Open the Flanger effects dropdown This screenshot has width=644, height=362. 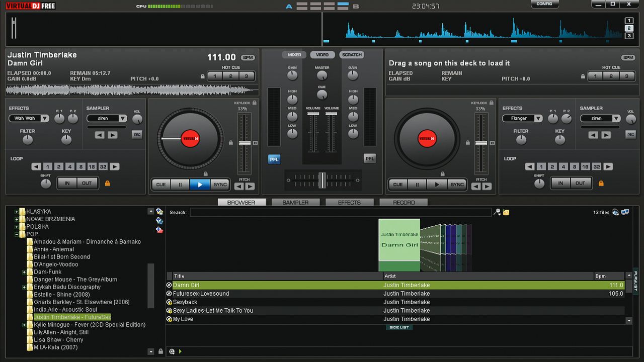tap(538, 119)
